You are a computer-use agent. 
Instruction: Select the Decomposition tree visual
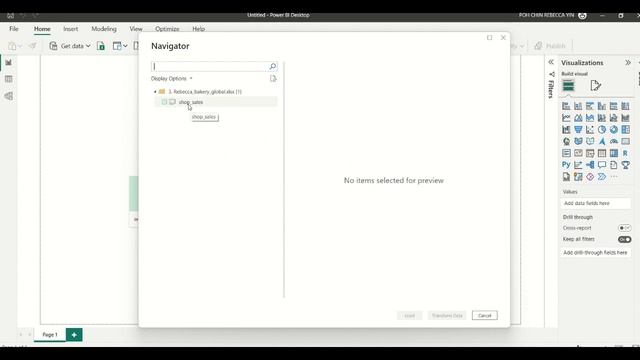(590, 165)
